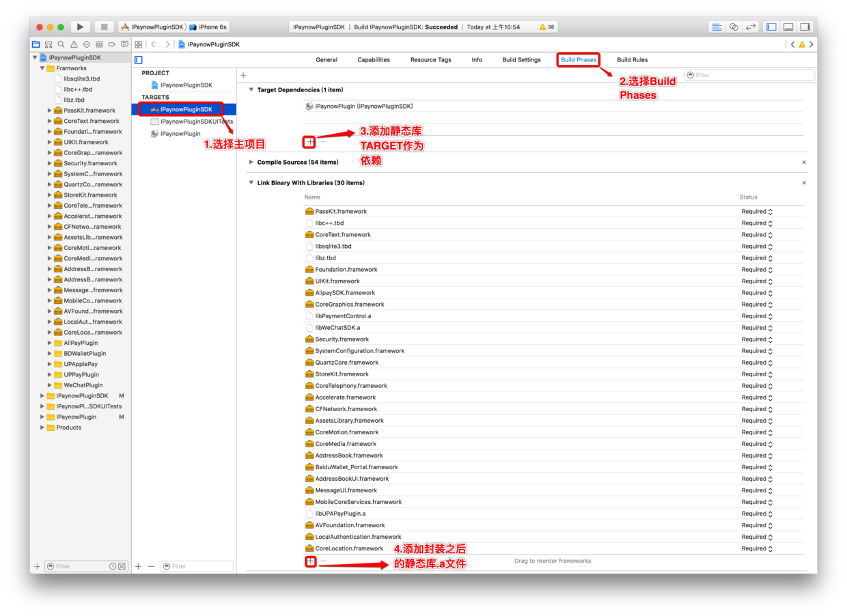The height and width of the screenshot is (616, 847).
Task: Add a file in the navigator bottom bar
Action: tap(37, 566)
